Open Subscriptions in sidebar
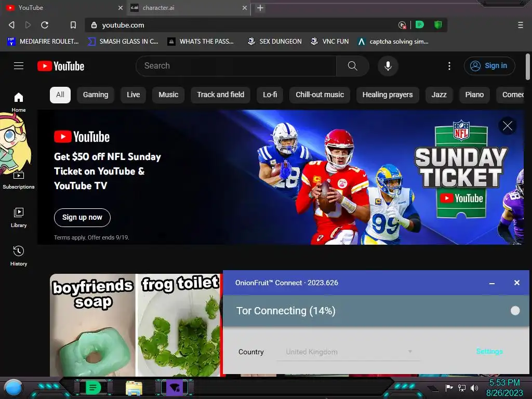The image size is (532, 399). coord(19,180)
